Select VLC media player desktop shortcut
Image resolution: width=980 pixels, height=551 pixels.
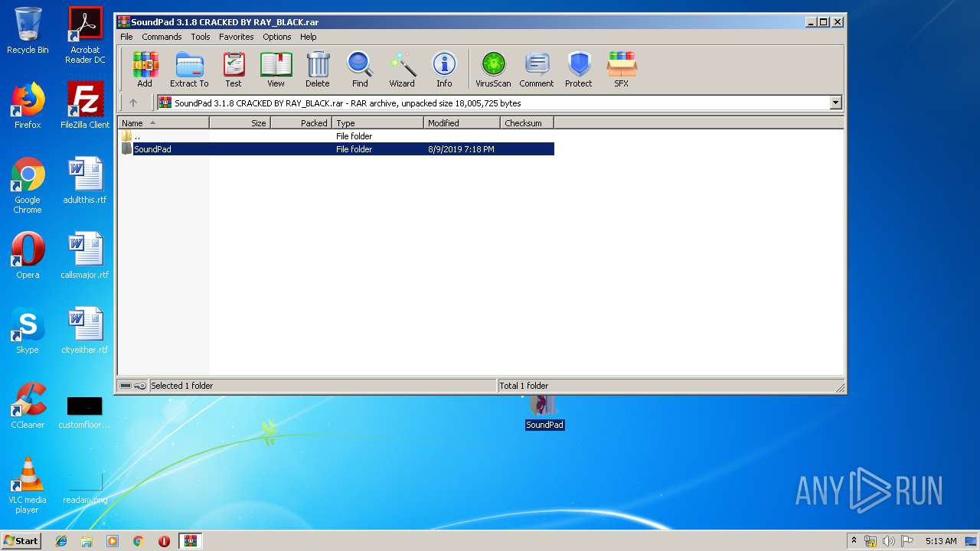coord(28,485)
